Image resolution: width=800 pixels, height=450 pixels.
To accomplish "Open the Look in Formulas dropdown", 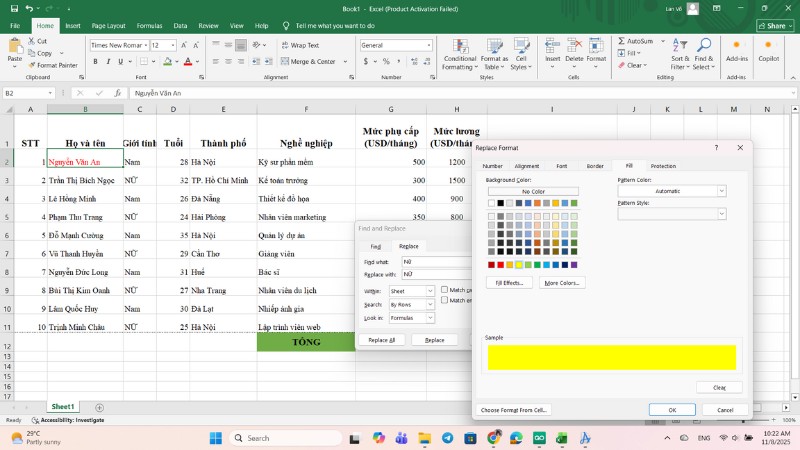I will [x=430, y=317].
